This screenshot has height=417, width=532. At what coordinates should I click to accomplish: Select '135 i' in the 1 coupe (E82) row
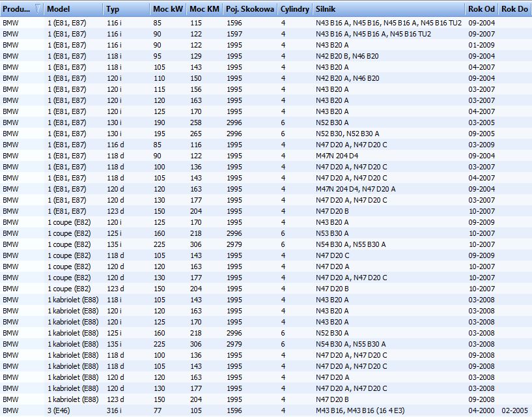tap(115, 244)
